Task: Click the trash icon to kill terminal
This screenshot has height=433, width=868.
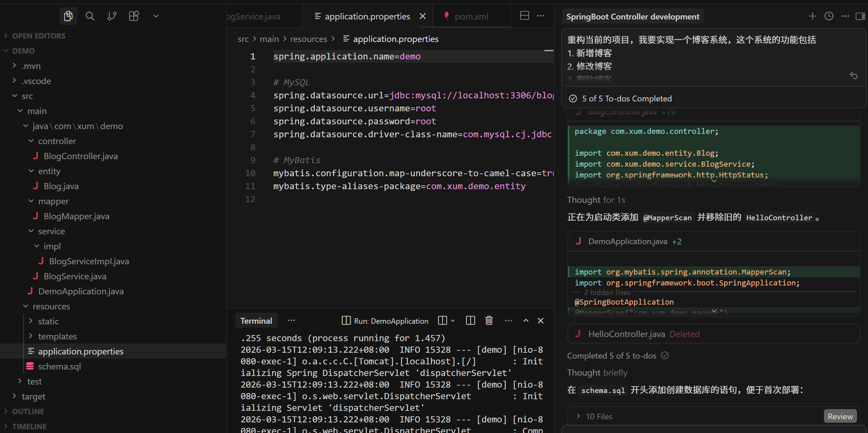Action: pos(489,321)
